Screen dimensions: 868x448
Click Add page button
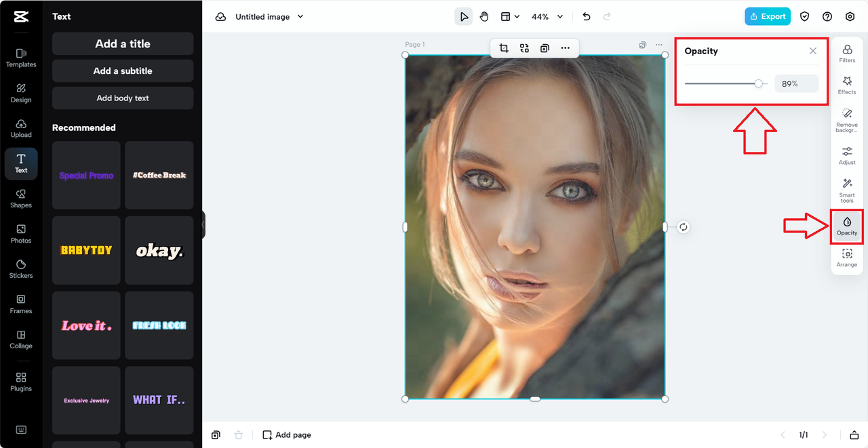point(287,435)
